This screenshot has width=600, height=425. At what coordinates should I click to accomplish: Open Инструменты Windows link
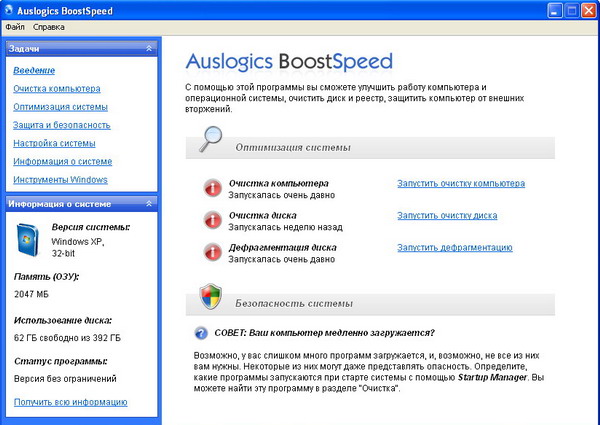pyautogui.click(x=60, y=180)
